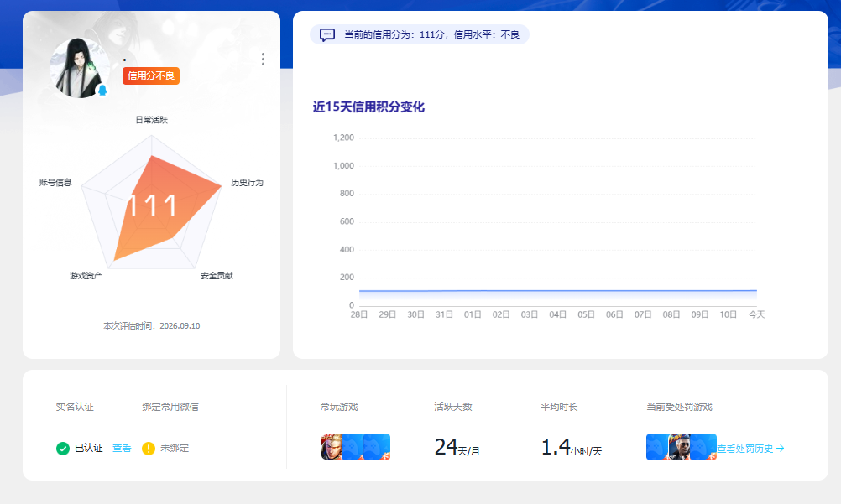The width and height of the screenshot is (841, 504).
Task: Click the 02日 date on chart axis
Action: [501, 314]
